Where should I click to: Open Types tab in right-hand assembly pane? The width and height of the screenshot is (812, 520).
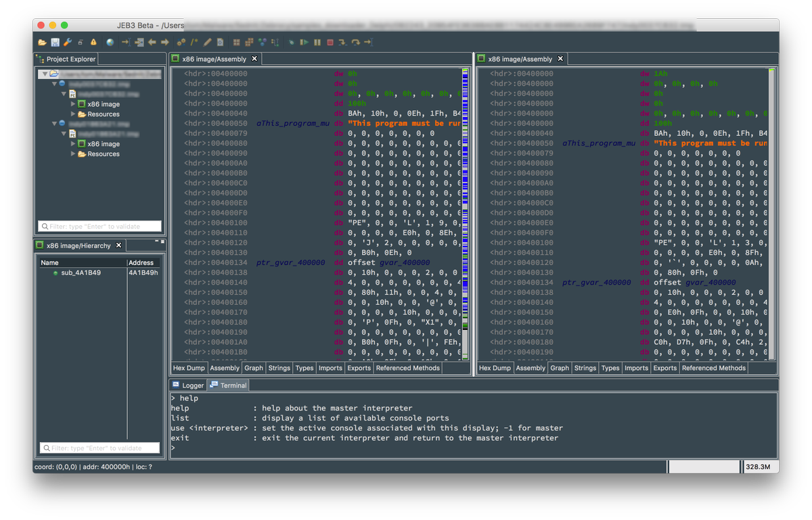coord(610,368)
